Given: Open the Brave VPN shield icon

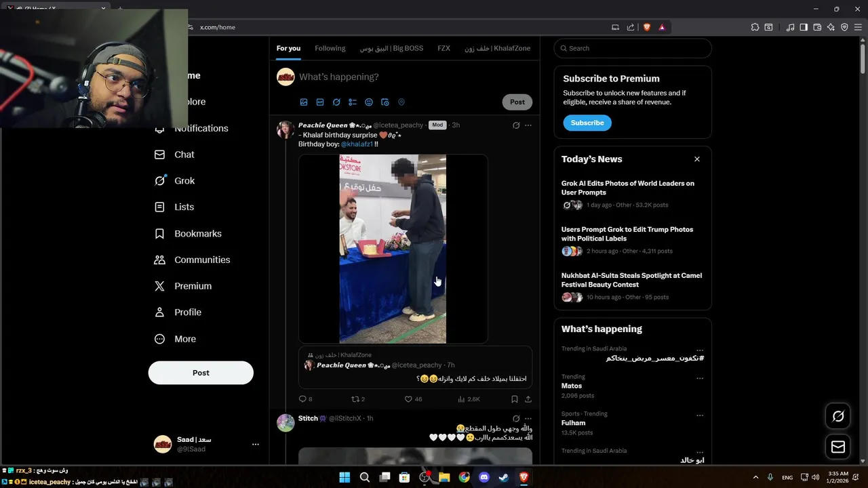Looking at the screenshot, I should [844, 27].
